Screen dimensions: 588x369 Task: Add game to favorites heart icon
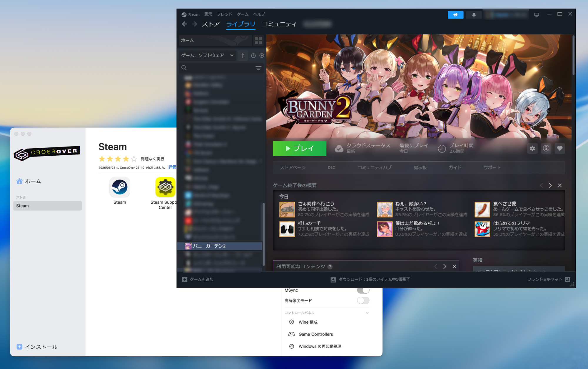[x=560, y=148]
